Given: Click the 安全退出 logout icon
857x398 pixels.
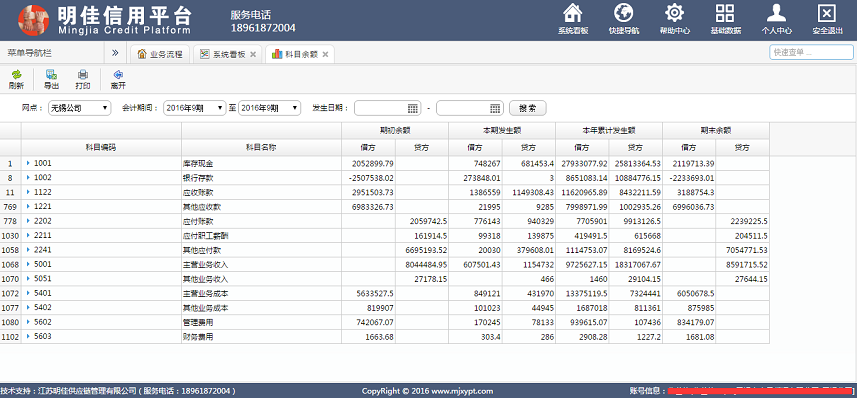Looking at the screenshot, I should [827, 19].
